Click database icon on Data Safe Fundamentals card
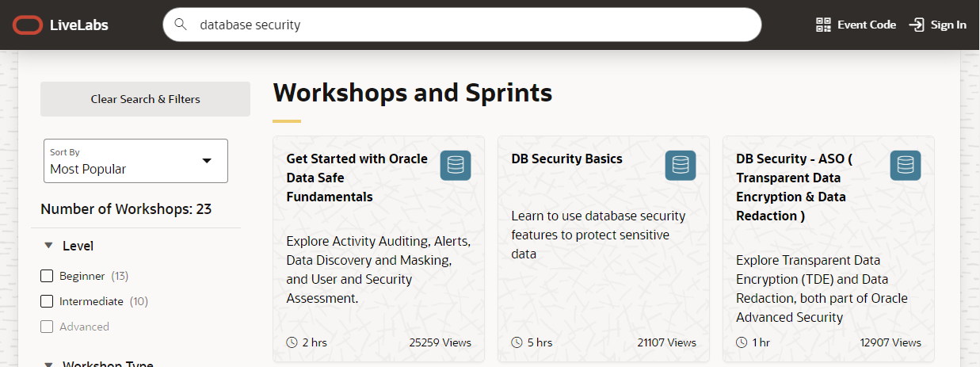The width and height of the screenshot is (980, 367). (x=456, y=166)
